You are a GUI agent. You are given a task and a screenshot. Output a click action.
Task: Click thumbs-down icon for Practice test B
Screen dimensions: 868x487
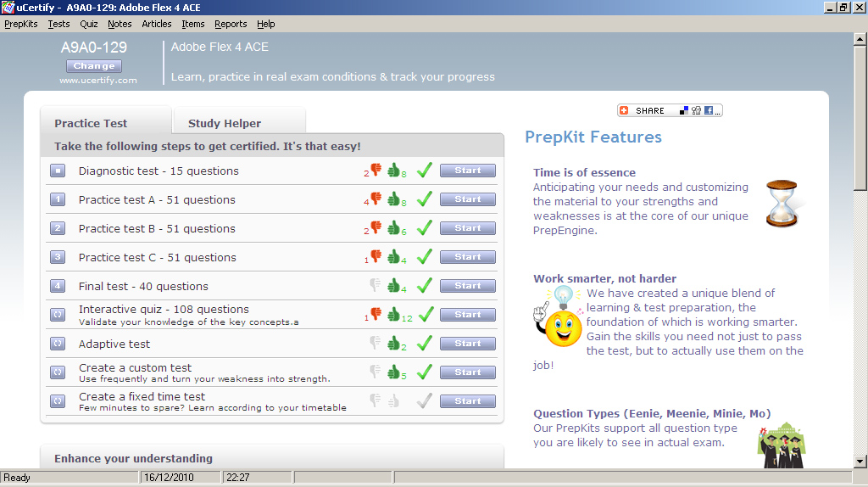(376, 227)
